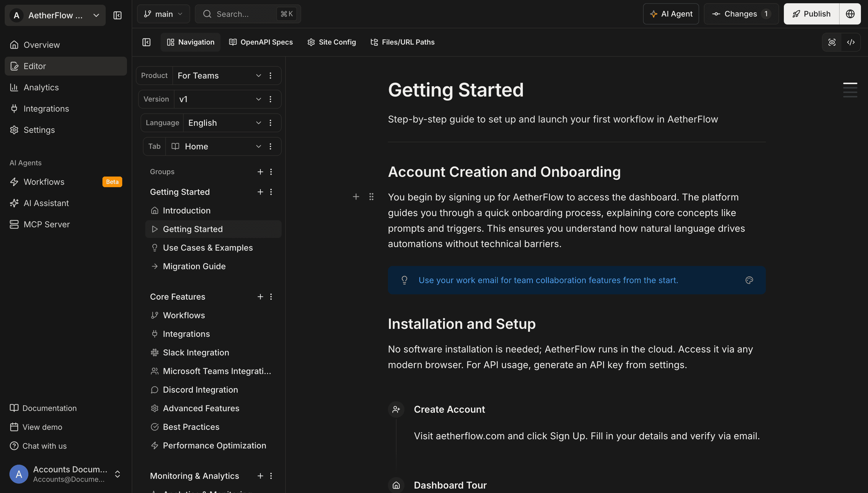
Task: Open the AI Agent button
Action: 671,14
